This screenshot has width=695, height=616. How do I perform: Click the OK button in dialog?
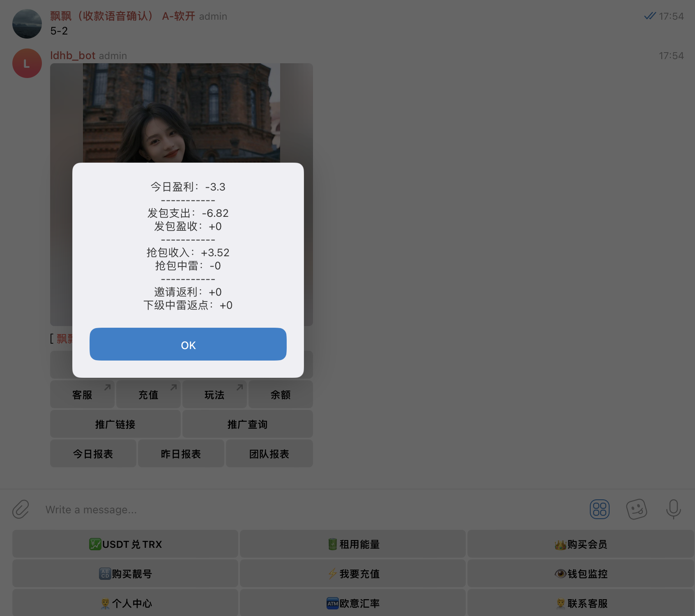pyautogui.click(x=188, y=344)
